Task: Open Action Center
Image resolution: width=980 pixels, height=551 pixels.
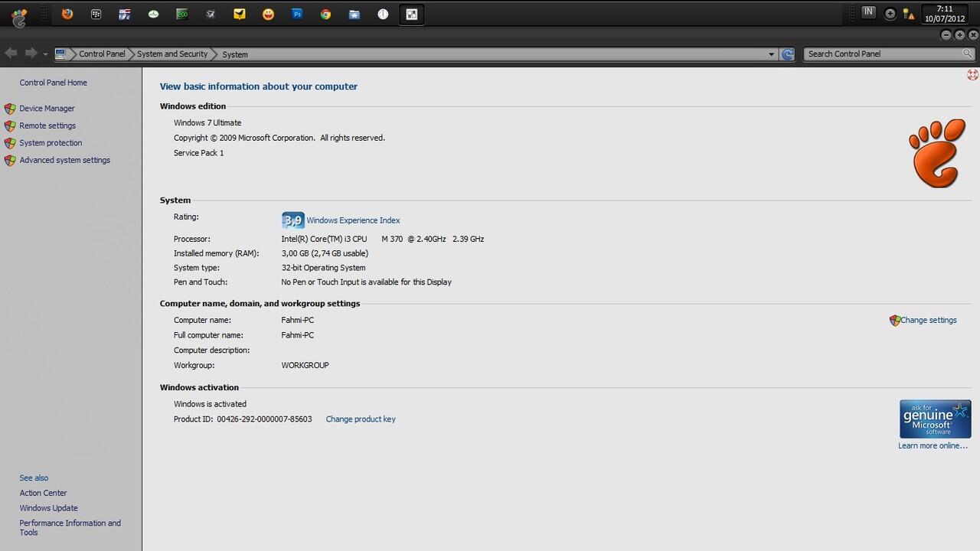Action: pyautogui.click(x=43, y=494)
